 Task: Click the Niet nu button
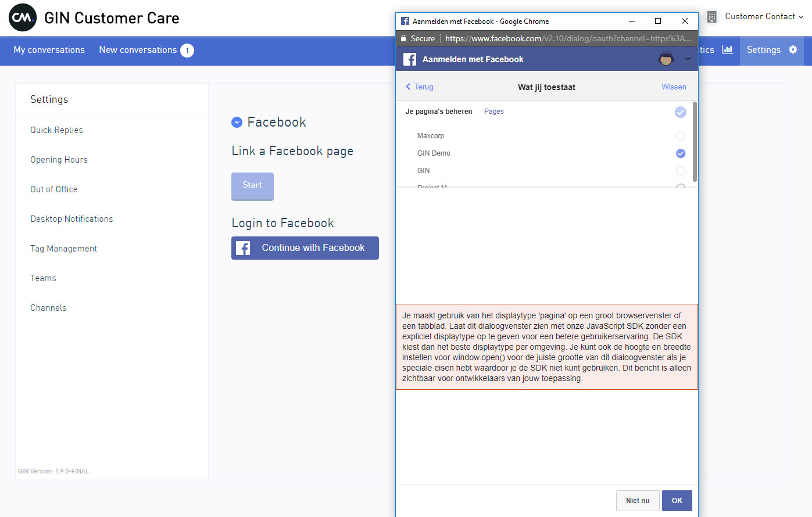(x=638, y=501)
